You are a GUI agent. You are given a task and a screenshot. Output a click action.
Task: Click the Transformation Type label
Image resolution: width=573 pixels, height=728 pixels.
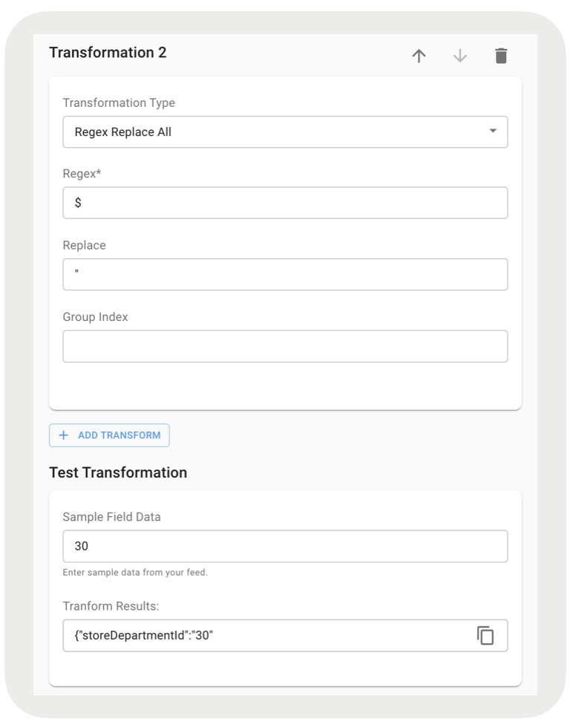click(119, 103)
